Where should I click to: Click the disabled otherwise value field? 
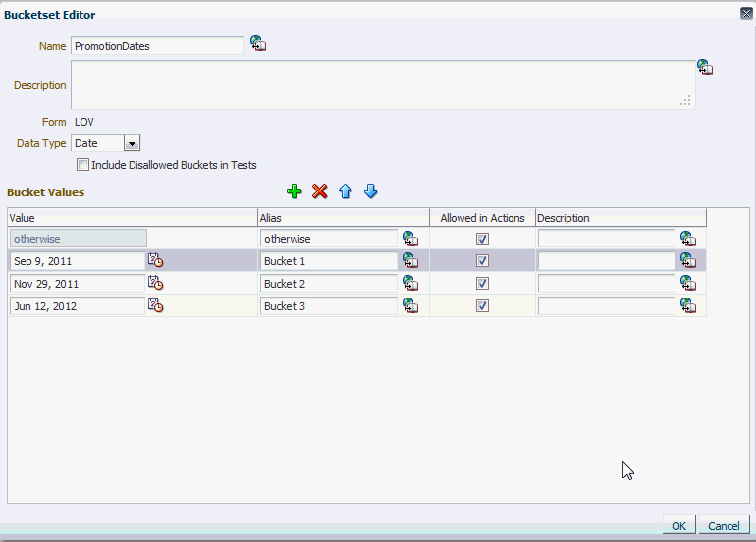coord(79,239)
